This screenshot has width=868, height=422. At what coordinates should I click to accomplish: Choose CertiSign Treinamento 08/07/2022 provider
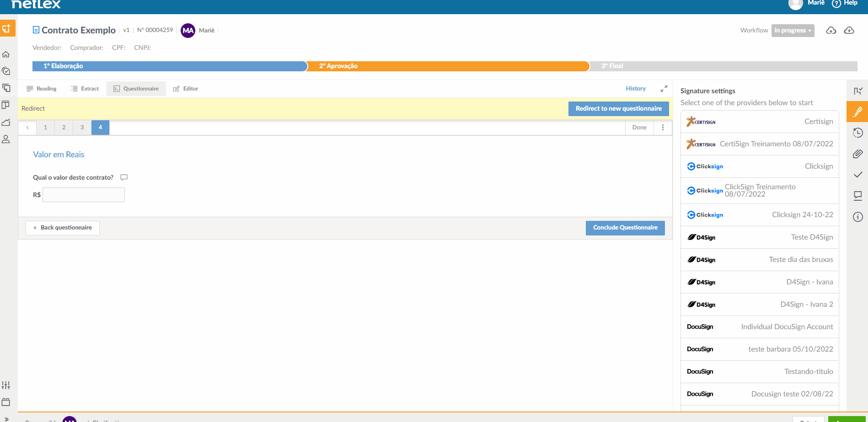[760, 144]
